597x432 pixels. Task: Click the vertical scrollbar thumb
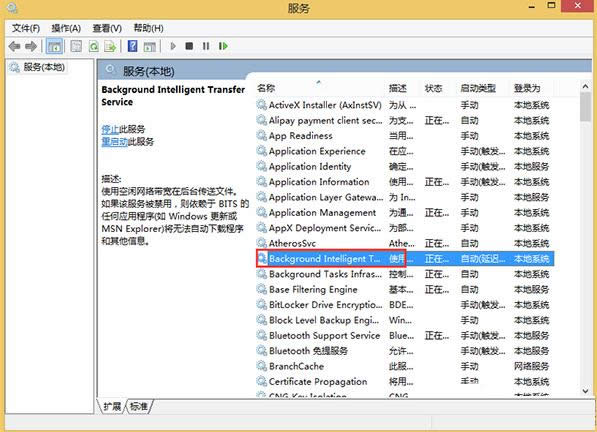[586, 107]
